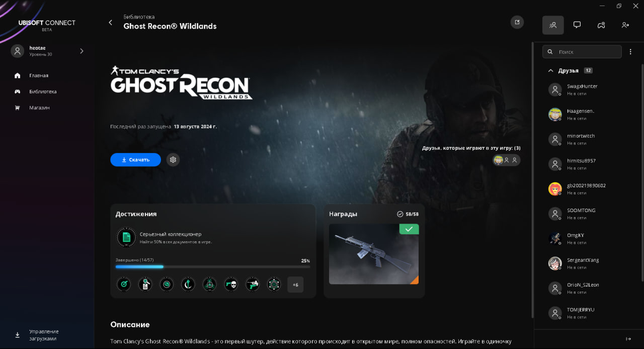This screenshot has width=644, height=349.
Task: Click the first achievement badge in the row
Action: [124, 285]
